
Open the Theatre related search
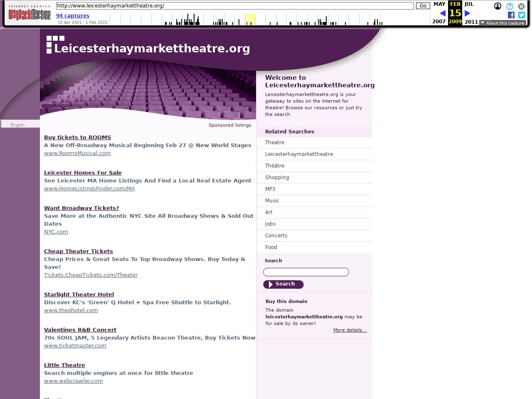click(275, 143)
